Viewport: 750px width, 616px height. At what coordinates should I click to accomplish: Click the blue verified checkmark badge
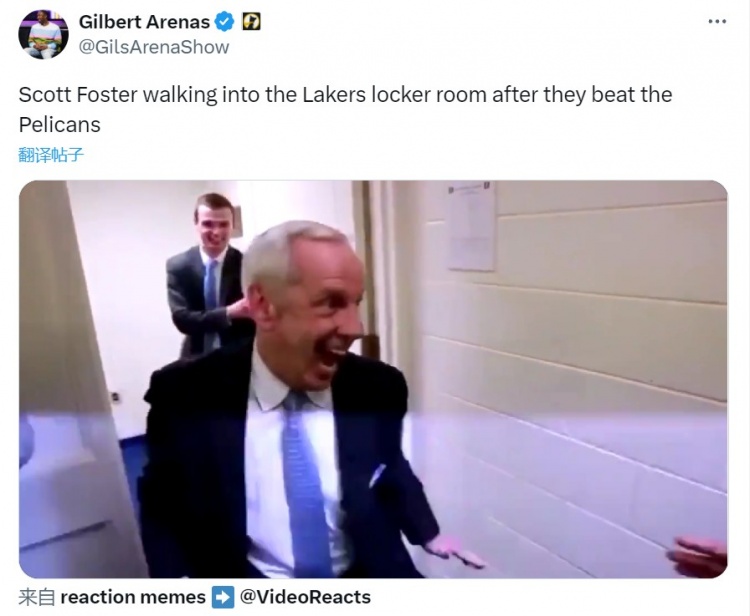click(x=224, y=22)
